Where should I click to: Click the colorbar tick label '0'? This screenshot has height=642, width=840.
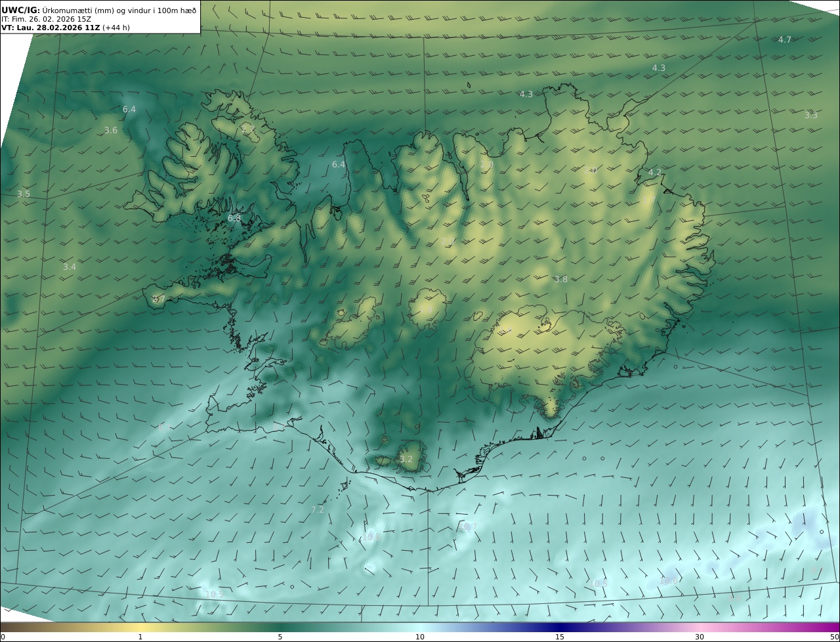(x=3, y=637)
